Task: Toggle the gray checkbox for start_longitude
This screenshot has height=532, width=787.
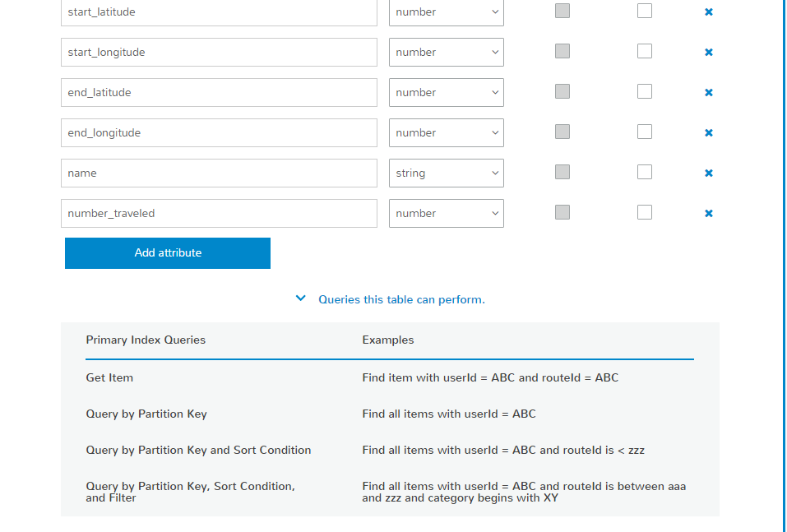Action: [x=562, y=51]
